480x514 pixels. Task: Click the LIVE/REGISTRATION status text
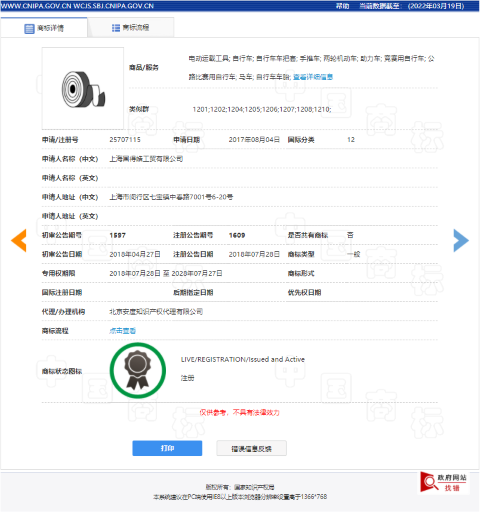(x=243, y=359)
